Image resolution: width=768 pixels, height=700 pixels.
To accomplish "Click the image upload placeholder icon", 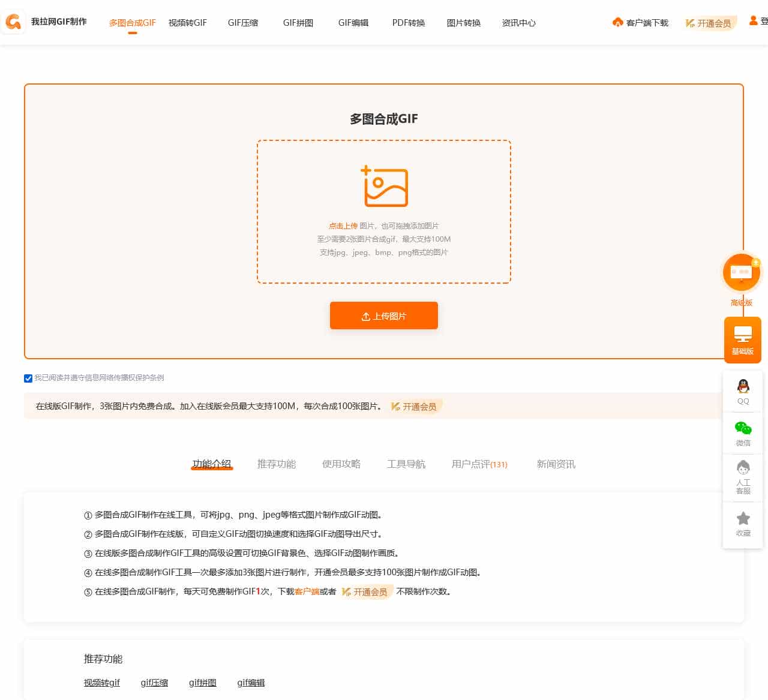I will 384,186.
